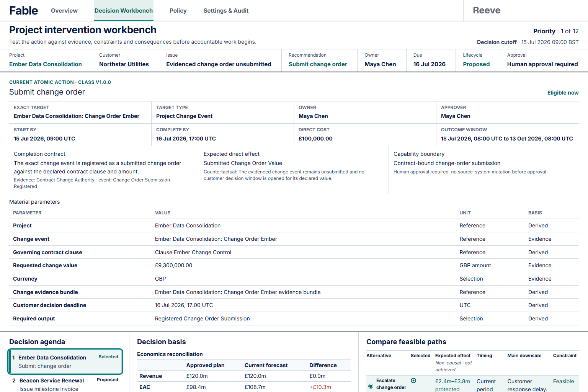Click the Proposed lifecycle status

coord(476,64)
